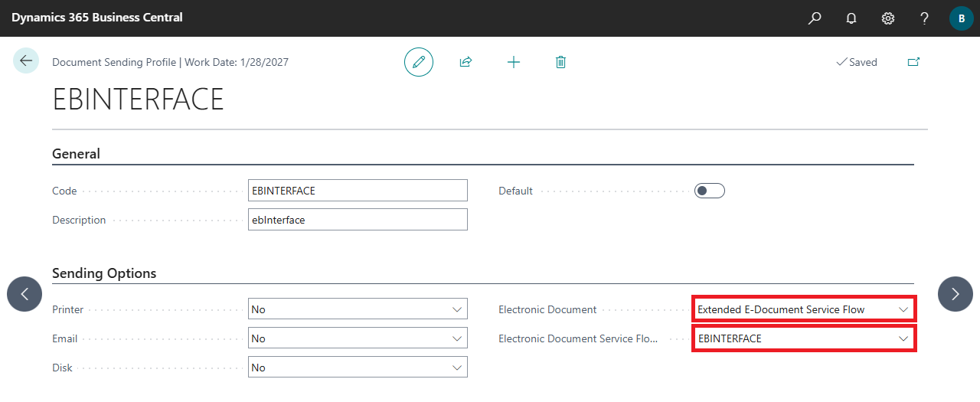
Task: Click Dynamics 365 Business Central title
Action: click(97, 17)
